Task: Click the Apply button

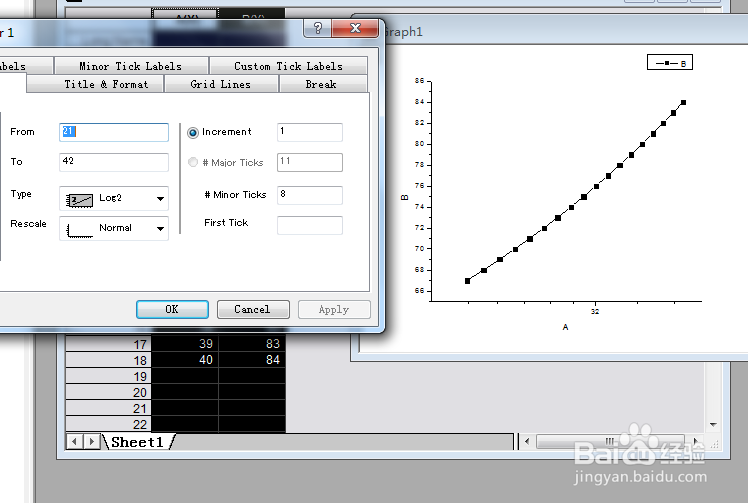Action: (x=334, y=309)
